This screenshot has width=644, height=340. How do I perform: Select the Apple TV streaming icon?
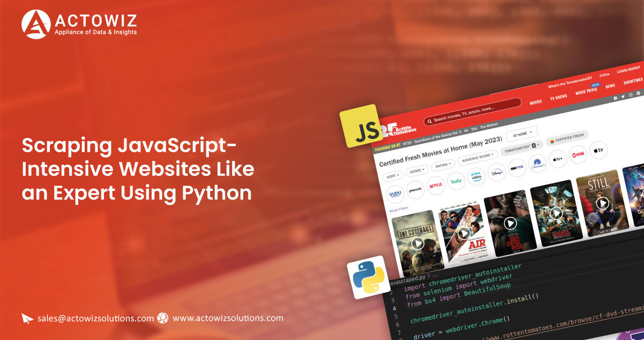[x=598, y=150]
